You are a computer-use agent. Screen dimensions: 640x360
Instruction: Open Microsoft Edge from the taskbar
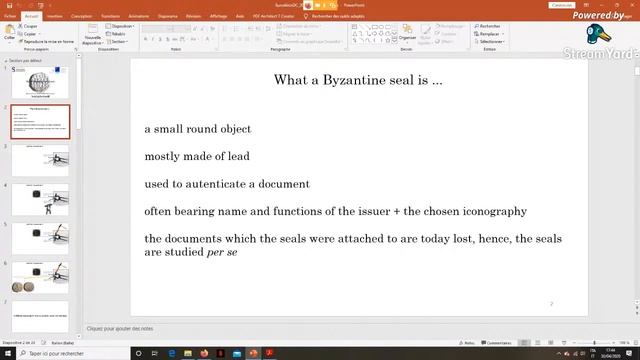tap(172, 353)
